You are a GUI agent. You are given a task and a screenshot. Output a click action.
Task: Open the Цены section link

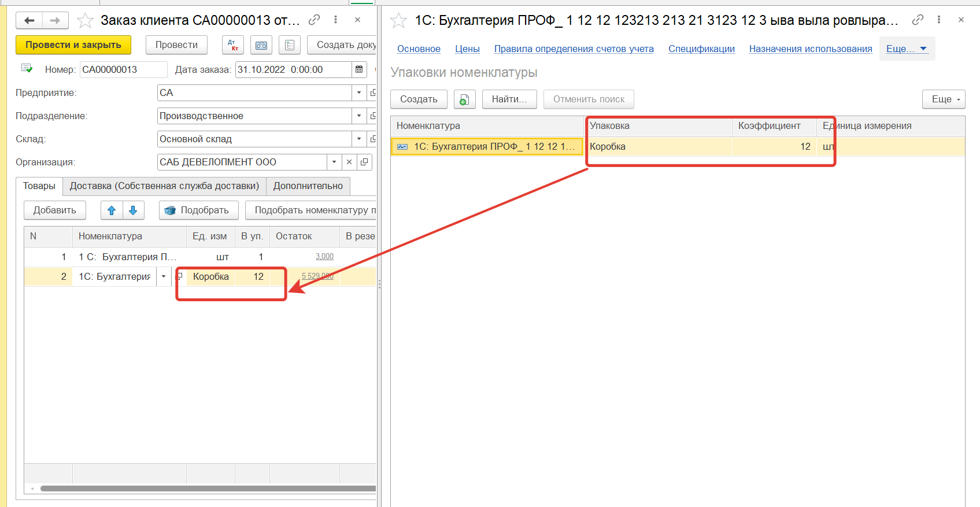(467, 49)
